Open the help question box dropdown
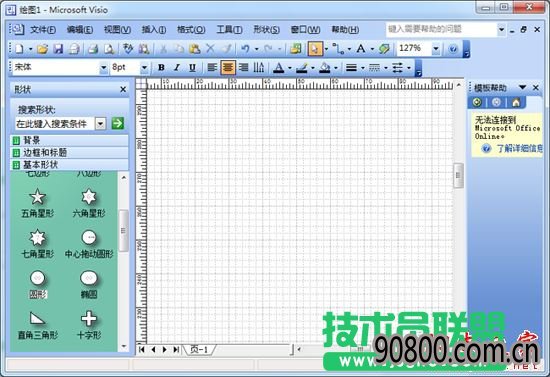The width and height of the screenshot is (550, 377). [501, 29]
